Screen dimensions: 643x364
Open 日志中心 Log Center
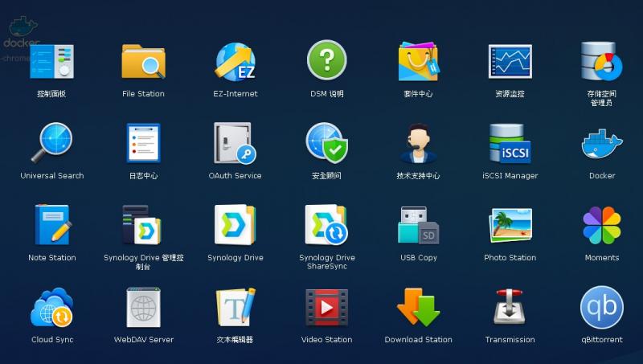click(143, 143)
